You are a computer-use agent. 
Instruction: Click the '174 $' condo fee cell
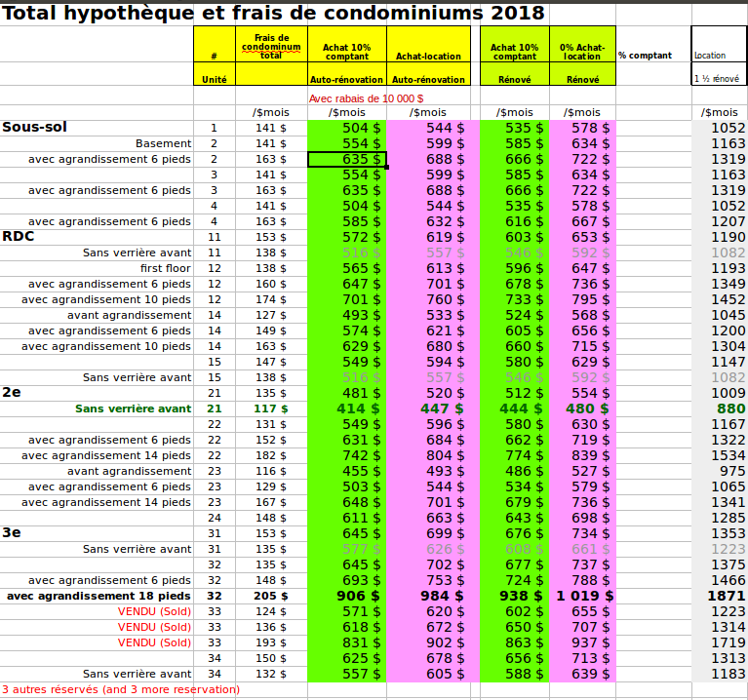tap(271, 299)
